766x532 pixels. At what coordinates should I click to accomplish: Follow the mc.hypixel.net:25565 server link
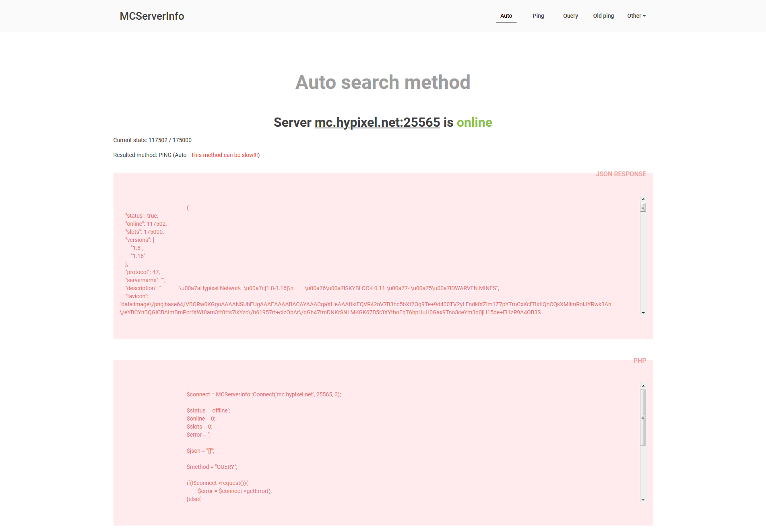[377, 122]
